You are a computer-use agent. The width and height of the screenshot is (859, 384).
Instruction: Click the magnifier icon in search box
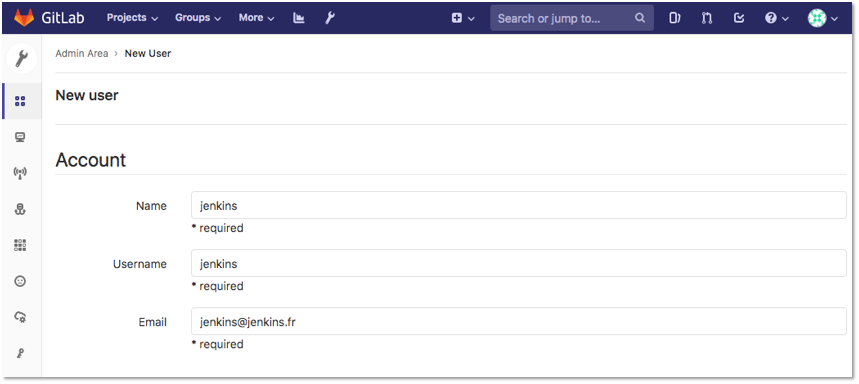[x=640, y=18]
